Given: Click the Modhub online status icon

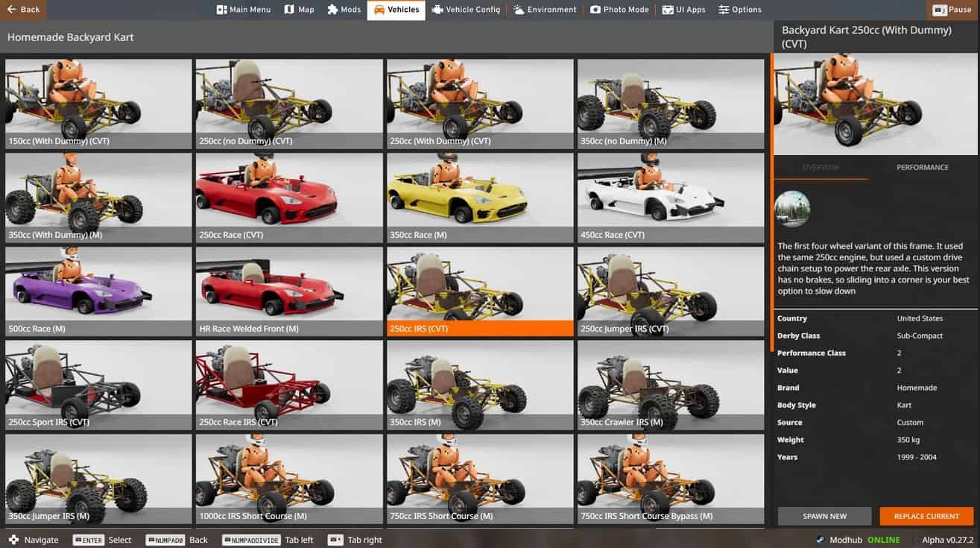Looking at the screenshot, I should click(x=821, y=540).
